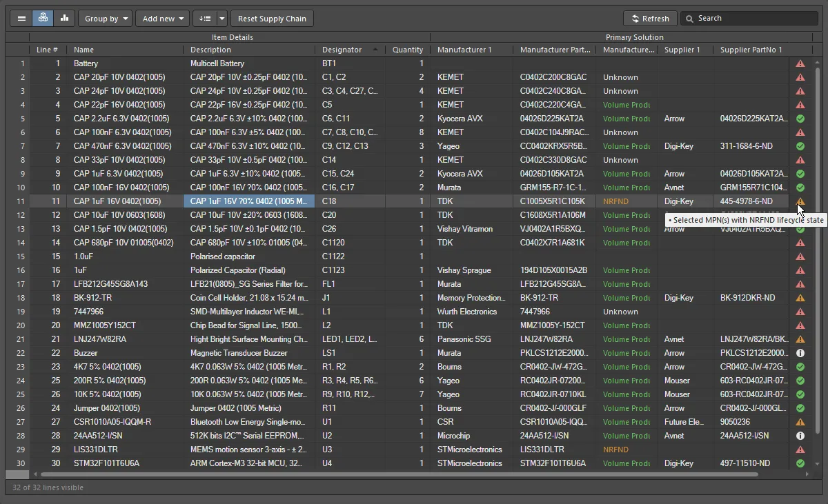Click the green check for 200R 5% 0402(1005)
The image size is (828, 504).
tap(800, 381)
